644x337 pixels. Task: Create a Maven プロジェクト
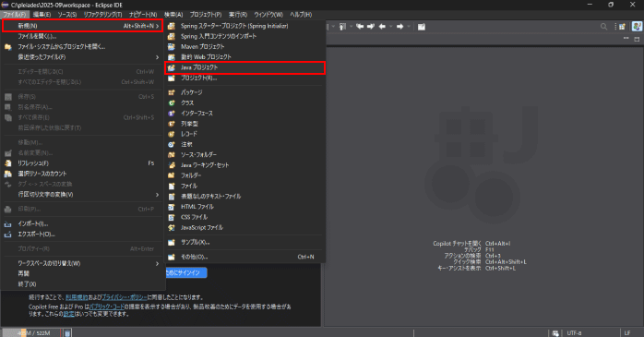pos(244,46)
